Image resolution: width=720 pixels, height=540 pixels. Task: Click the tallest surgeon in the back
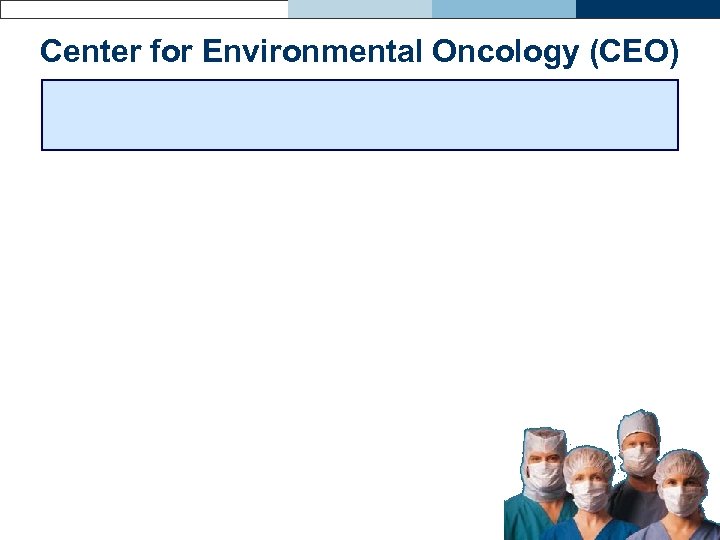pyautogui.click(x=638, y=450)
